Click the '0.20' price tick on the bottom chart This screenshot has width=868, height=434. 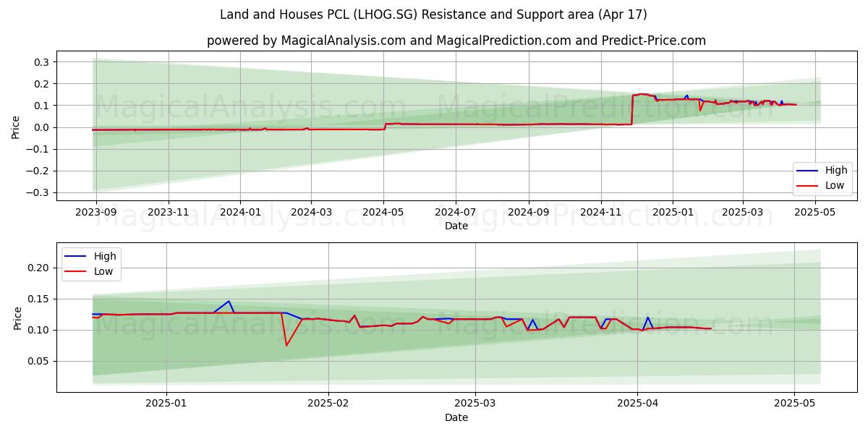pos(38,268)
